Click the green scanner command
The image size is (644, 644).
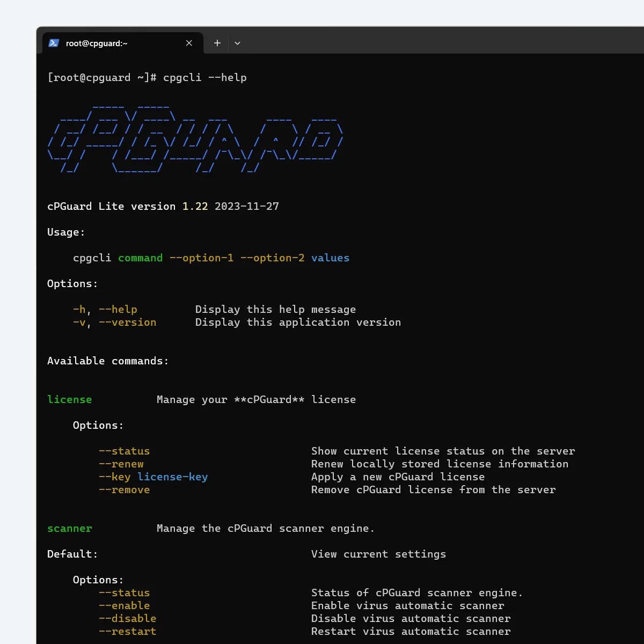coord(69,528)
